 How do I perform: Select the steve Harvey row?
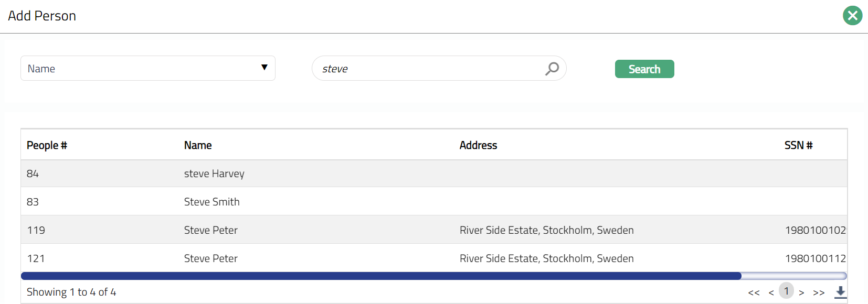click(214, 173)
